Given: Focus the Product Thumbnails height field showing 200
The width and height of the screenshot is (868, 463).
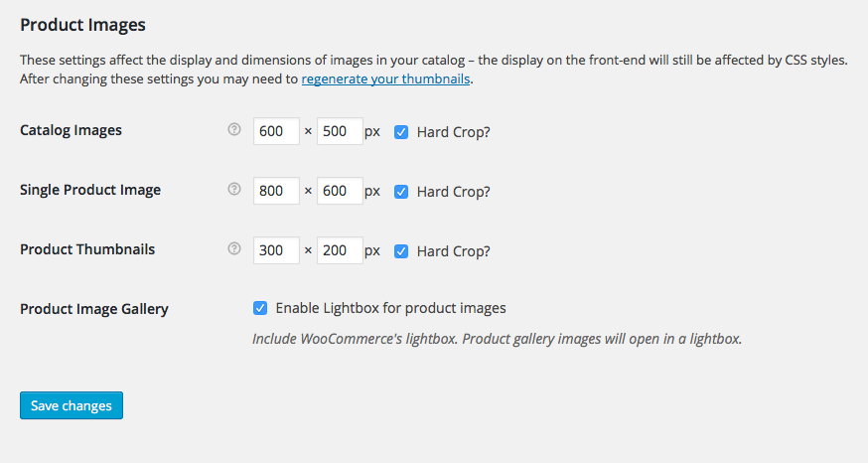Looking at the screenshot, I should (340, 250).
